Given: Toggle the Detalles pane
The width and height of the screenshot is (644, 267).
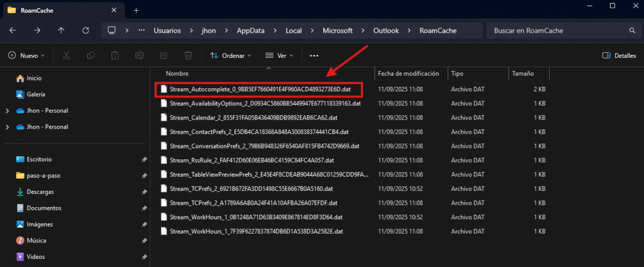Looking at the screenshot, I should [x=619, y=55].
